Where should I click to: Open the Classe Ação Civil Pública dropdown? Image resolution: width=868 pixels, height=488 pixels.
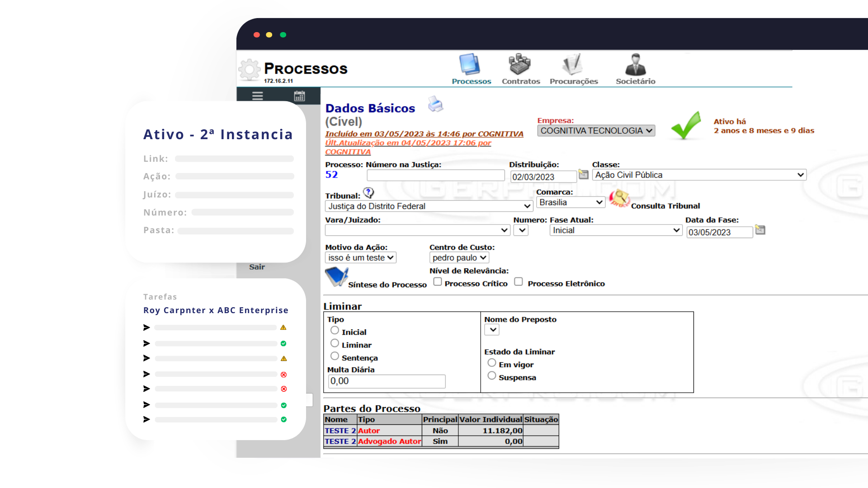pyautogui.click(x=699, y=175)
